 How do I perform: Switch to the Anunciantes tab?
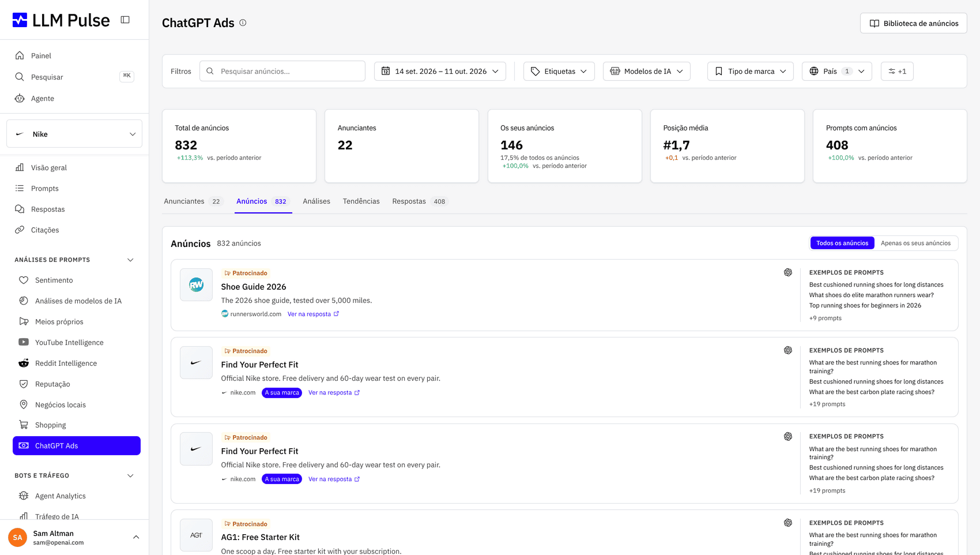pyautogui.click(x=192, y=201)
